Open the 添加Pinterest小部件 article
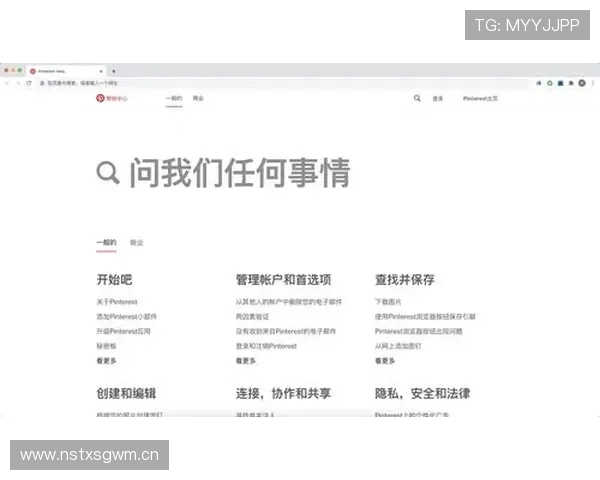This screenshot has height=480, width=600. click(126, 317)
